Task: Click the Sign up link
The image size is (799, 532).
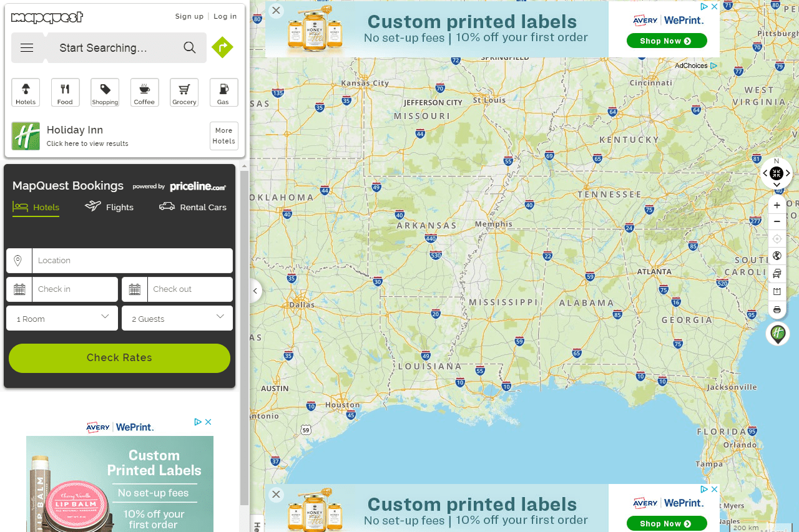Action: (x=189, y=16)
